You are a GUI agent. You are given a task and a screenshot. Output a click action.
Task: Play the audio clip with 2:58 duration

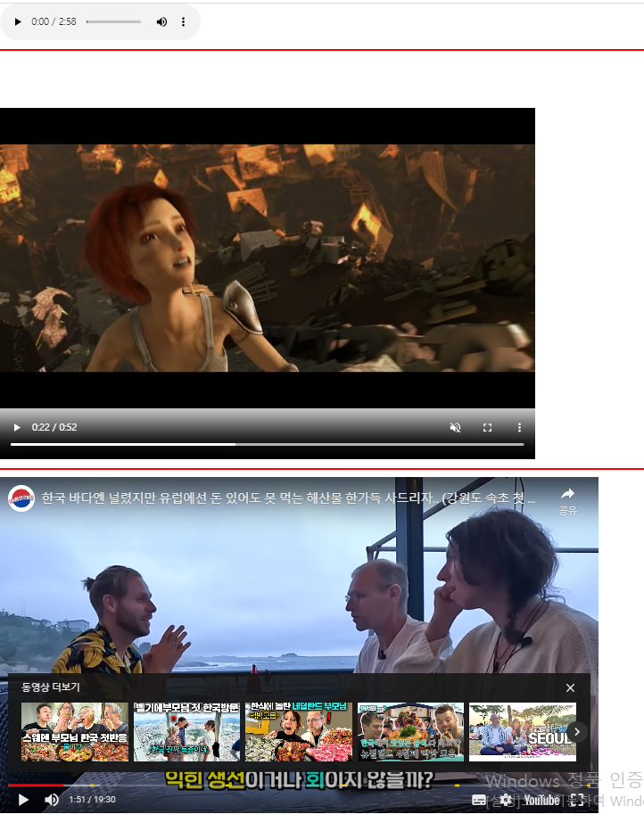(18, 22)
